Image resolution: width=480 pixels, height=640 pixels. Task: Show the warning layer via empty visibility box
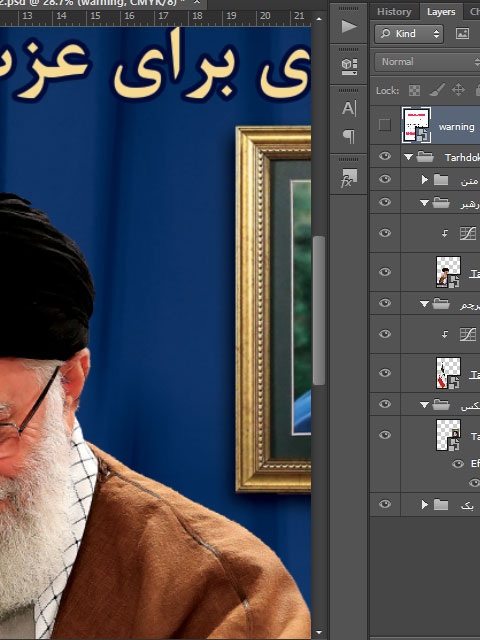click(384, 125)
